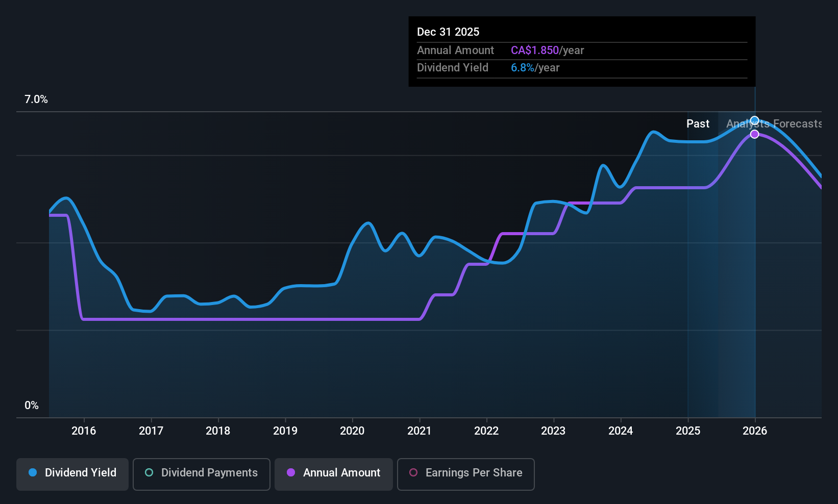Screen dimensions: 838x504
Task: Click the 2025 x-axis label
Action: [688, 431]
